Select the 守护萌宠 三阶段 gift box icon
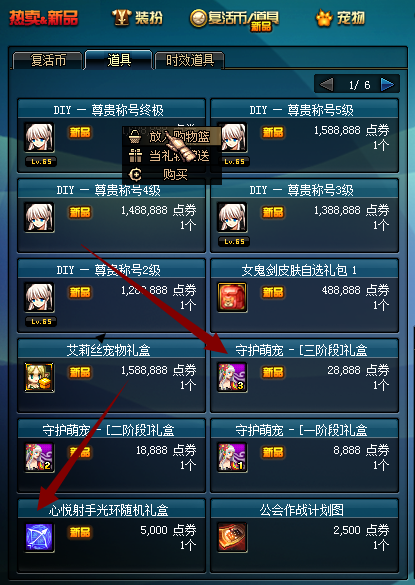This screenshot has width=415, height=585. [232, 377]
